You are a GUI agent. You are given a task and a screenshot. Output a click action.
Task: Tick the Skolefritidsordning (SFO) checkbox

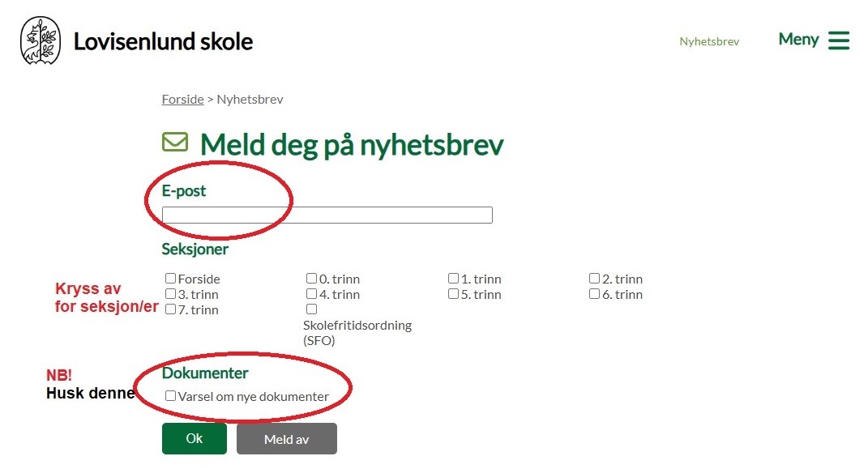coord(311,309)
